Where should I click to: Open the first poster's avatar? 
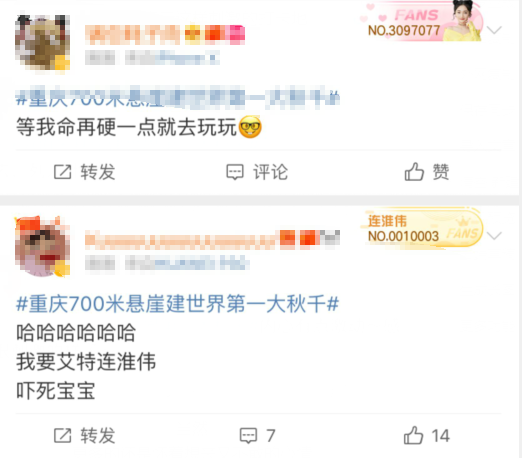click(x=42, y=42)
